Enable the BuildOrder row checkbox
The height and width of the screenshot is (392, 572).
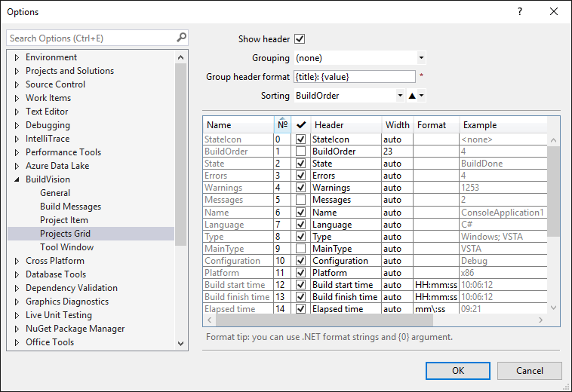[x=300, y=152]
